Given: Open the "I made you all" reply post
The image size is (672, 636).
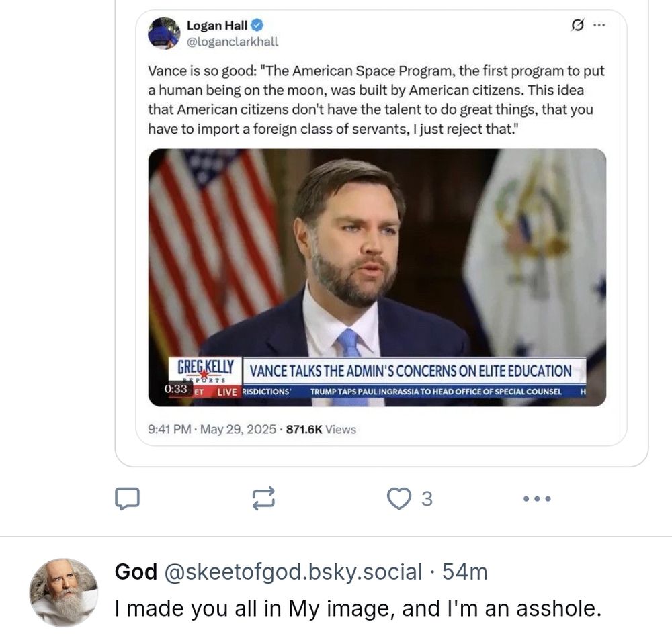Looking at the screenshot, I should click(357, 608).
